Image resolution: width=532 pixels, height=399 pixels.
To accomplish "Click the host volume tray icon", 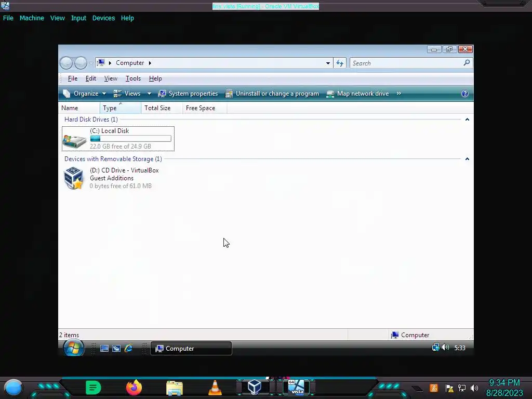I will click(x=474, y=388).
